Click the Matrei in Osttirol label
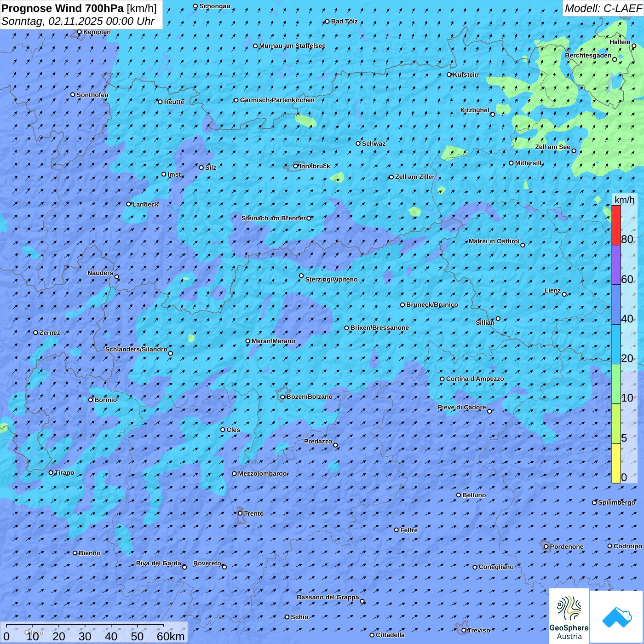 [x=494, y=241]
